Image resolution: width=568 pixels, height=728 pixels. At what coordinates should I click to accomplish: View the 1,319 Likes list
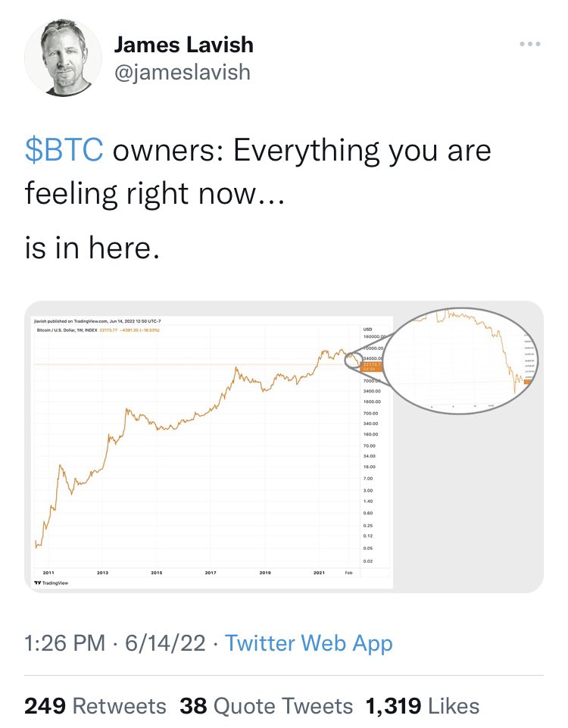(x=423, y=706)
